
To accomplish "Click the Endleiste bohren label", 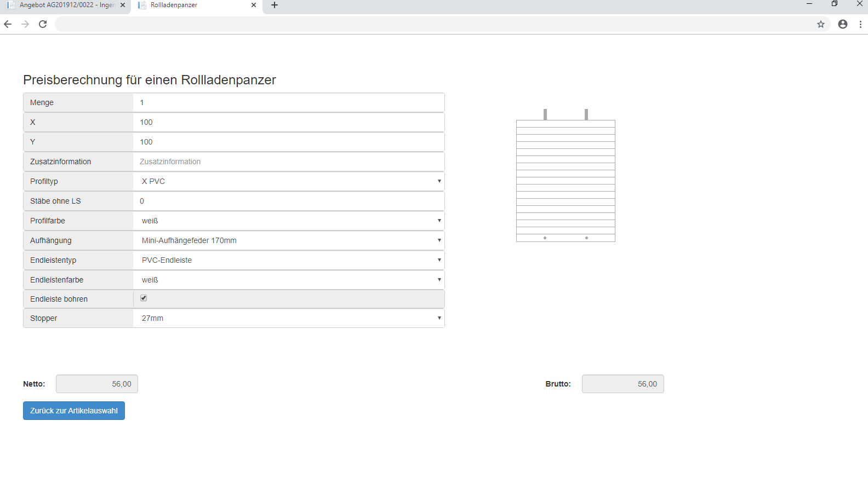I will (59, 299).
